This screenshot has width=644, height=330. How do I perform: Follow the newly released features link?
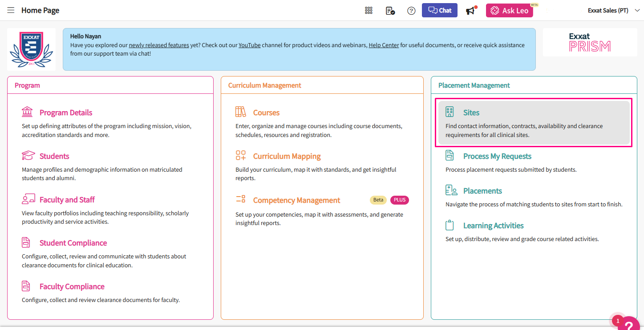point(159,45)
